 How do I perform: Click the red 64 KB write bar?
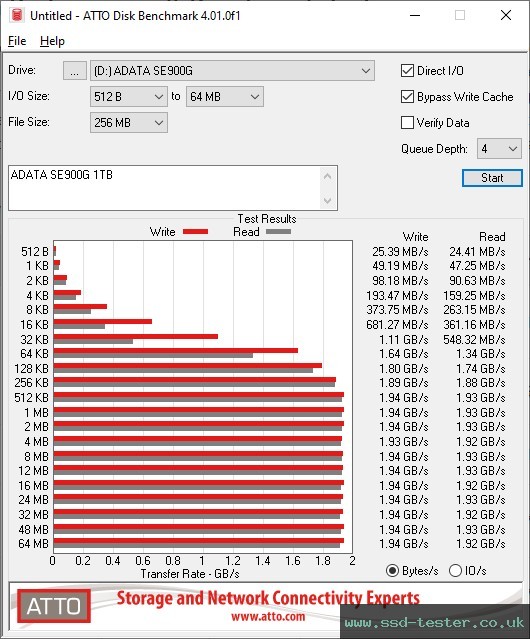tap(176, 350)
